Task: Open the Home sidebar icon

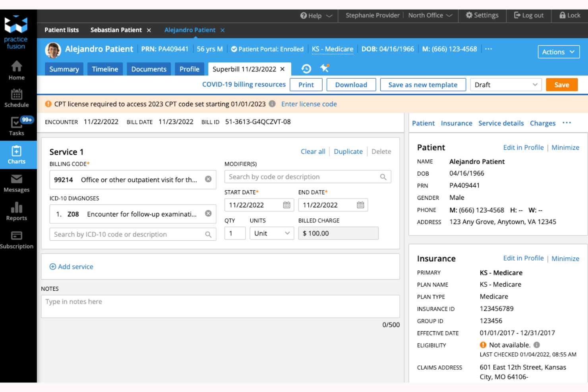Action: tap(17, 71)
